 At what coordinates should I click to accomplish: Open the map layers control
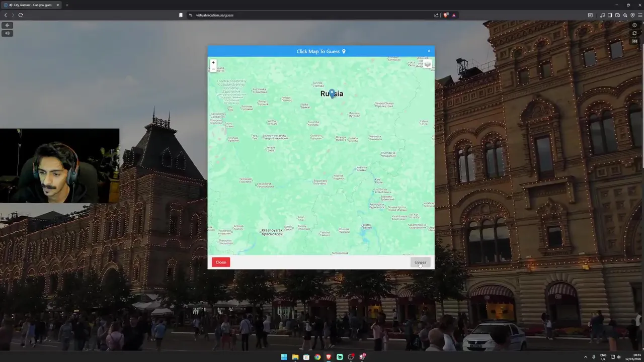tap(427, 64)
